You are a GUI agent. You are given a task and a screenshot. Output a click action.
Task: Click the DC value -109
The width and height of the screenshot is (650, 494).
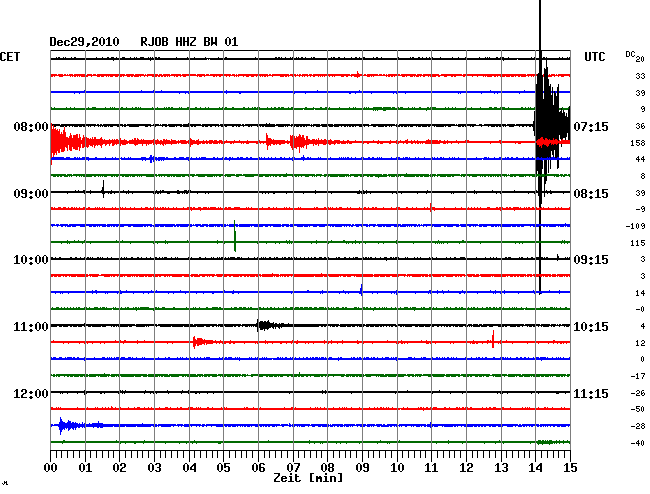635,226
